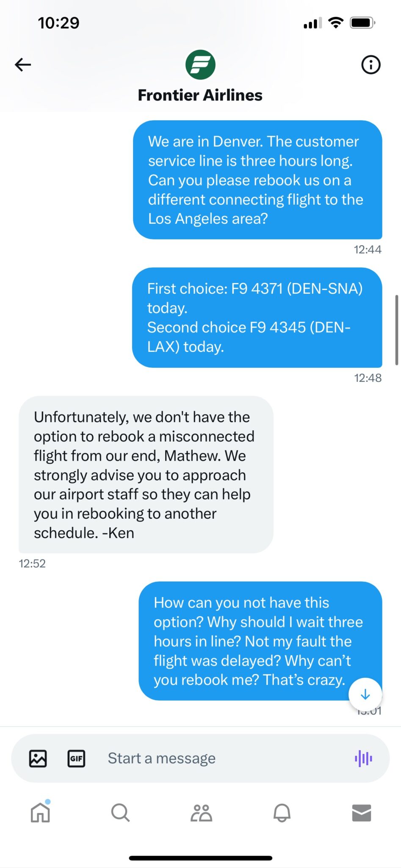Go back using the arrow button
401x868 pixels.
(x=22, y=64)
